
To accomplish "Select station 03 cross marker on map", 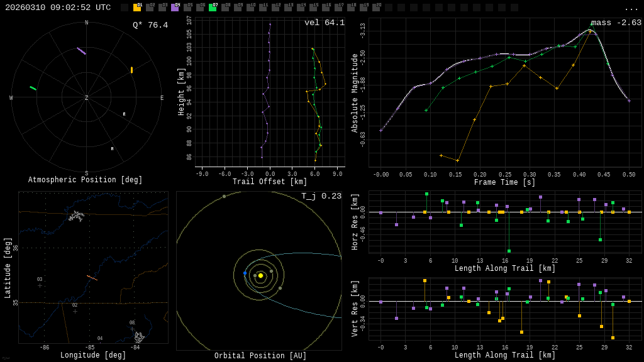I will [40, 285].
